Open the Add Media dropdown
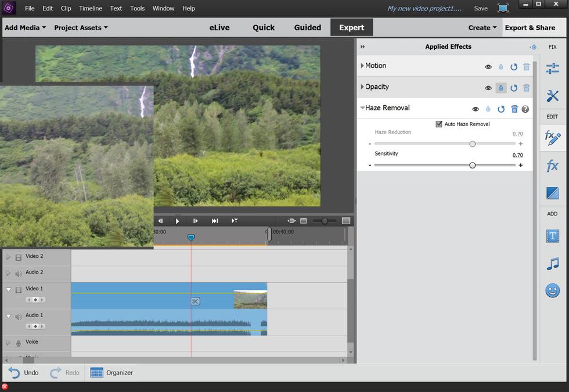The width and height of the screenshot is (569, 392). (24, 27)
